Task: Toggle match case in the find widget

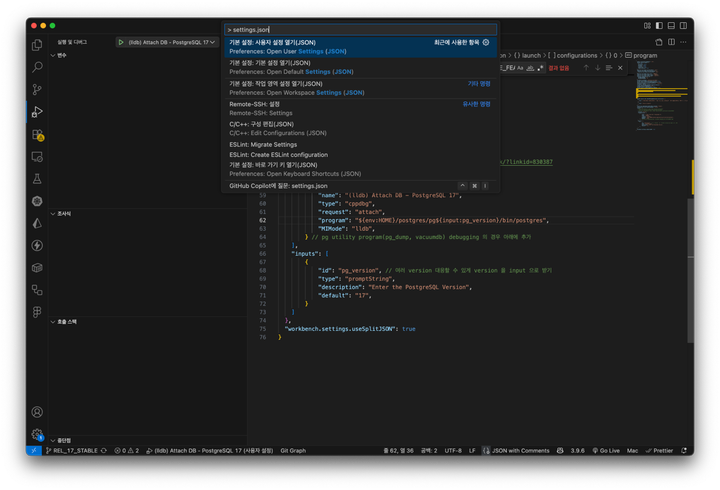Action: (520, 68)
